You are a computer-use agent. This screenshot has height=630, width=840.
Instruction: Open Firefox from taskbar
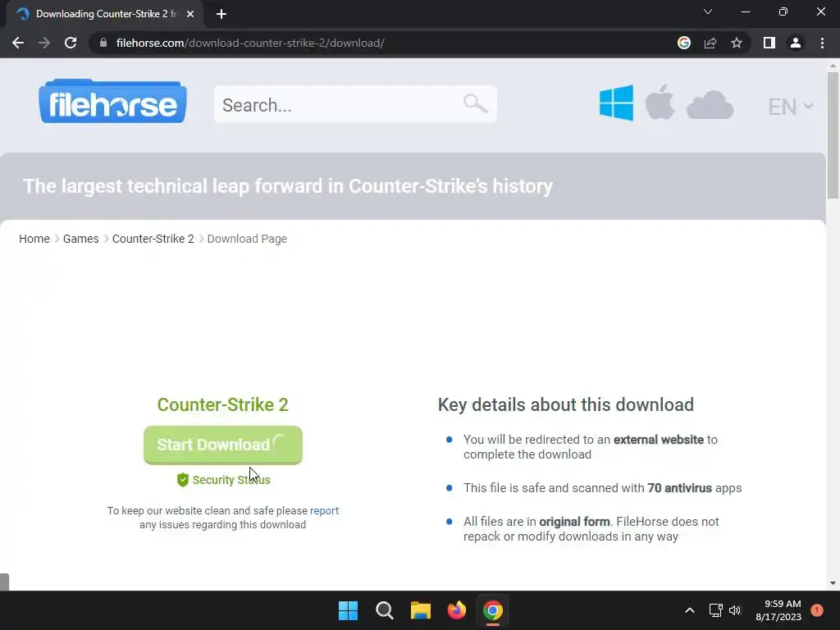tap(456, 610)
